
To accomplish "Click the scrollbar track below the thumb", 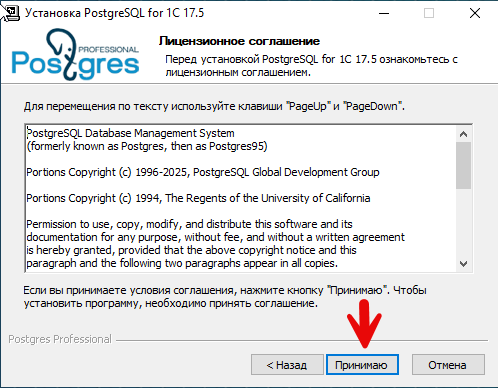I will [463, 222].
